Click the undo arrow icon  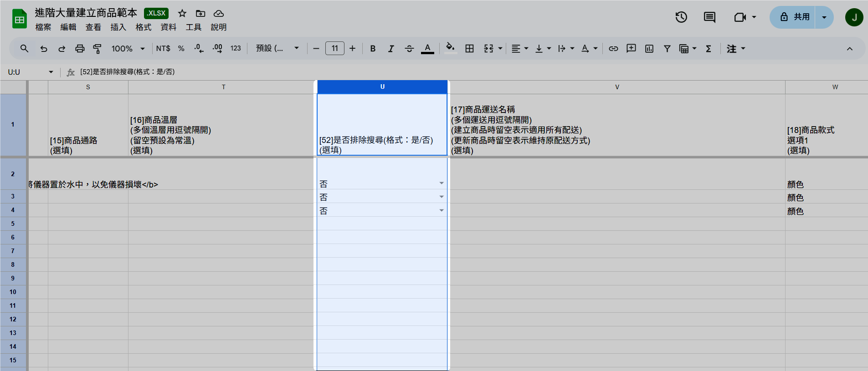pyautogui.click(x=44, y=49)
